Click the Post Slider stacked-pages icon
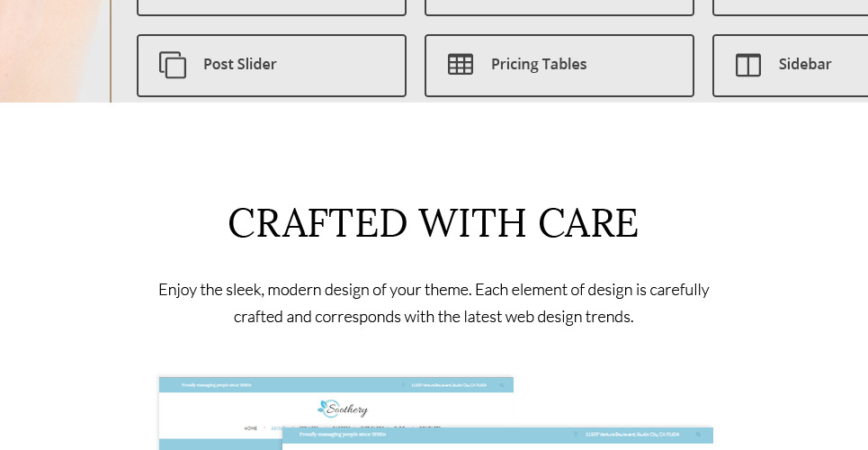Viewport: 868px width, 450px height. point(173,65)
